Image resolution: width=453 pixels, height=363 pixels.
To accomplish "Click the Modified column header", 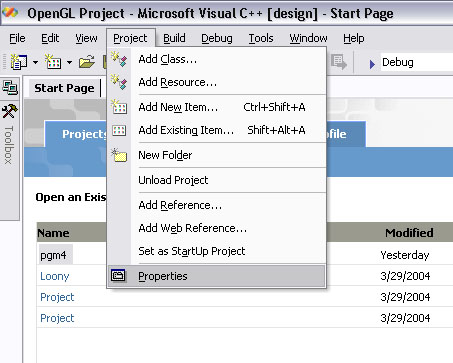I will pos(409,233).
